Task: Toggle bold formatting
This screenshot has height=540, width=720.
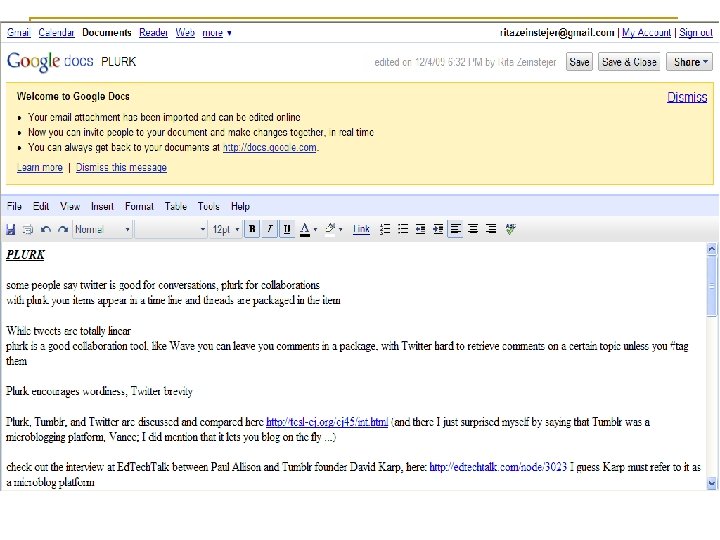Action: pos(252,229)
